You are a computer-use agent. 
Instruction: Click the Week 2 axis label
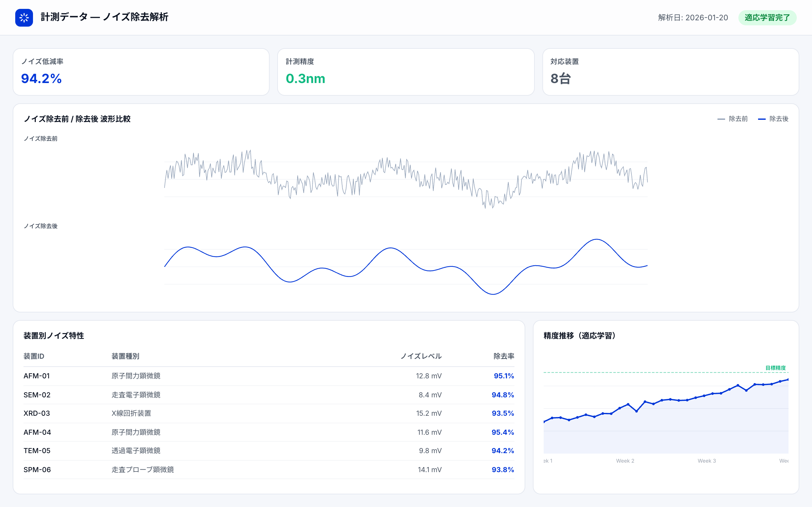point(625,461)
